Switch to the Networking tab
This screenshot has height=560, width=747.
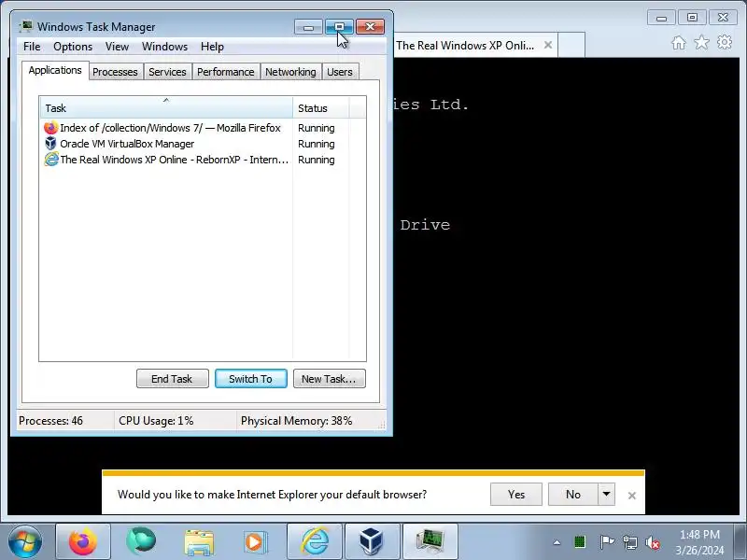click(x=290, y=72)
